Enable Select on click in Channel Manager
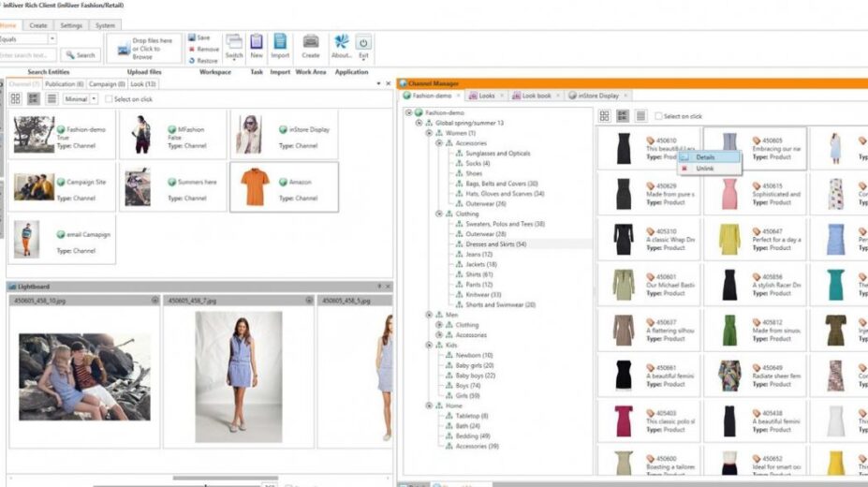The image size is (868, 487). [x=657, y=116]
